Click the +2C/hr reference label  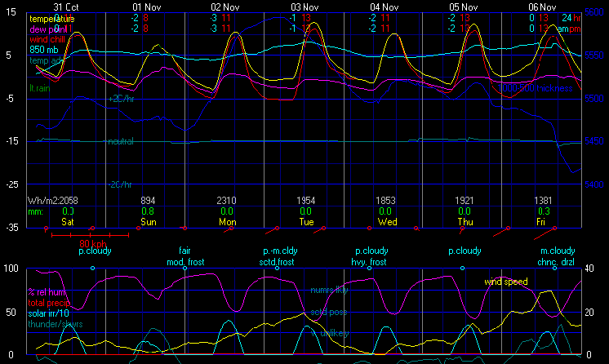tap(121, 99)
